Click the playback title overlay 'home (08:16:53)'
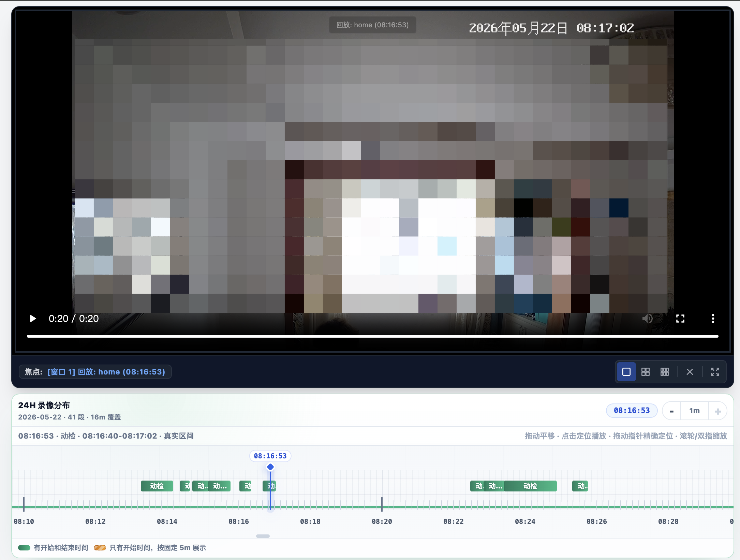The height and width of the screenshot is (560, 740). (372, 25)
